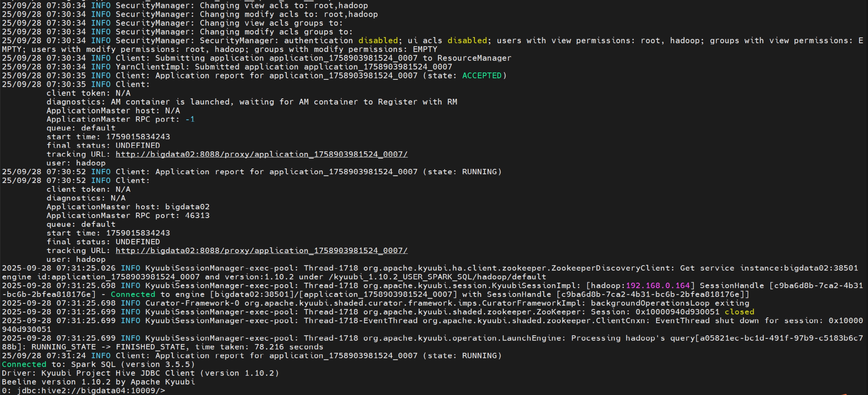
Task: Click the magenta IP address 192.168.0.164
Action: pyautogui.click(x=657, y=286)
